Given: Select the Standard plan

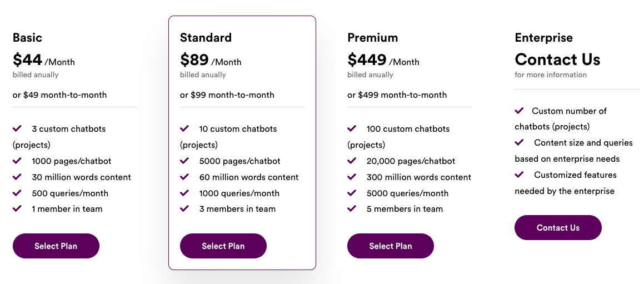Looking at the screenshot, I should tap(223, 246).
